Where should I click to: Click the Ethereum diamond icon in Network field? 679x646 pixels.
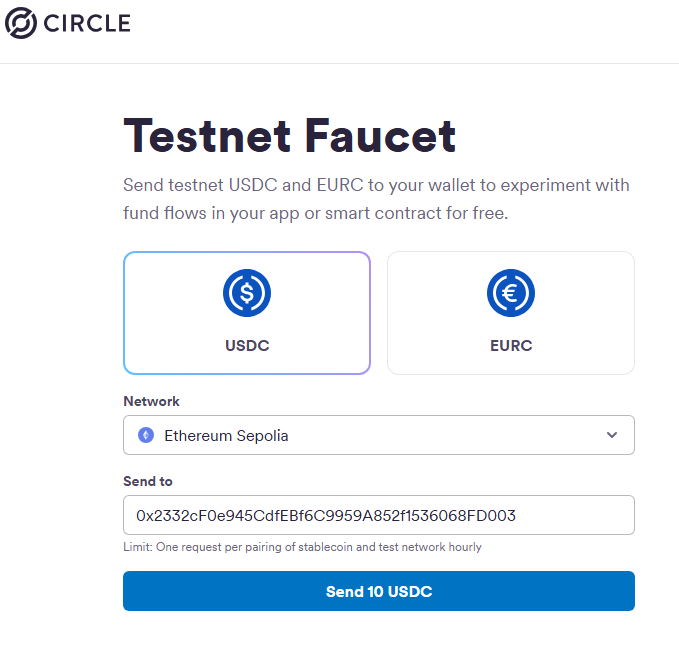click(x=146, y=435)
